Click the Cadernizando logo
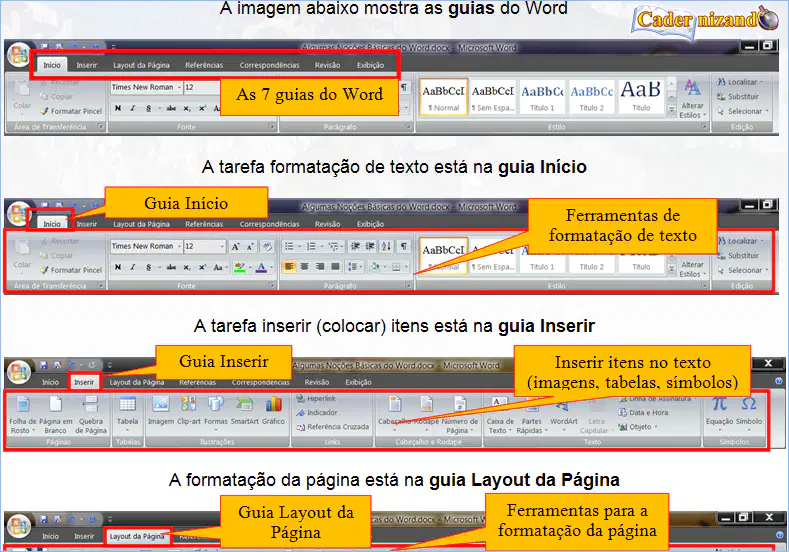 tap(705, 21)
